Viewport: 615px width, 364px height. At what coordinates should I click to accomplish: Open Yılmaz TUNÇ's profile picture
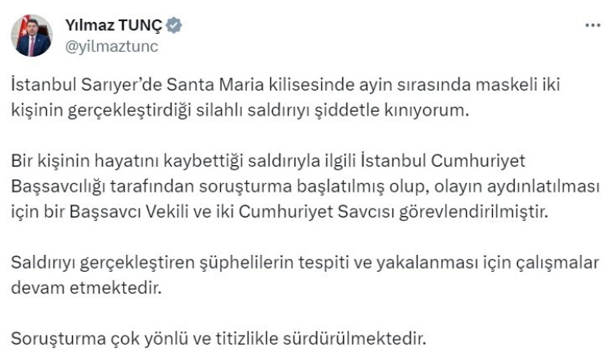(32, 36)
